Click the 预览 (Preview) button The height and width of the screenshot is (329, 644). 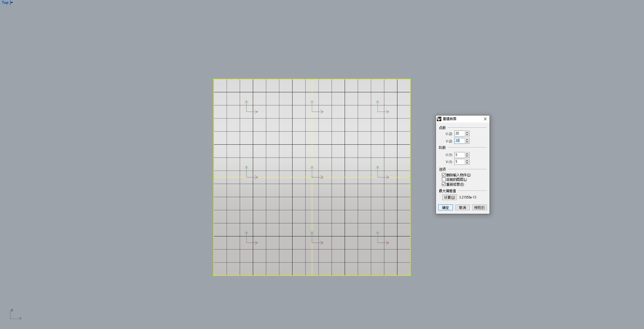point(479,208)
